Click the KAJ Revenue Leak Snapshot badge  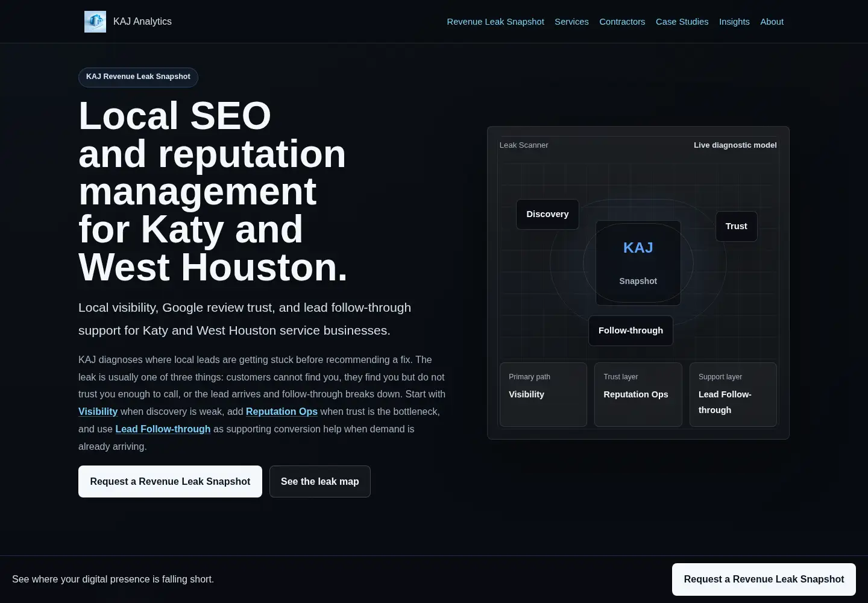[138, 77]
